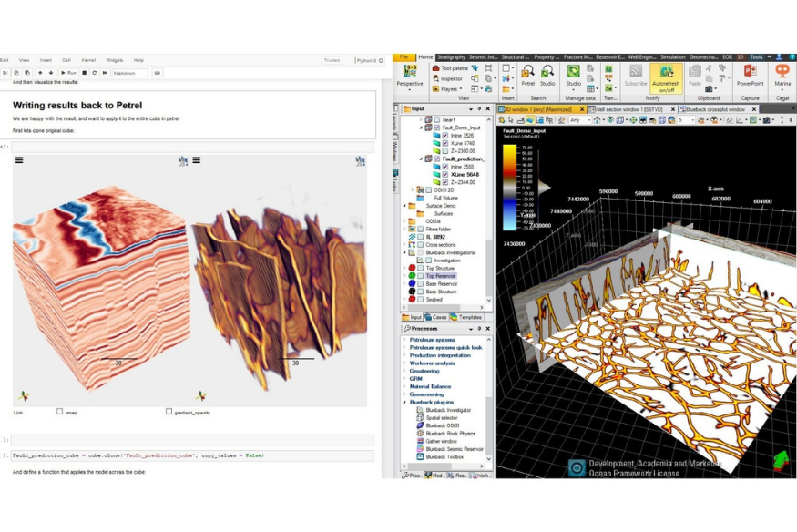
Task: Open the File menu in Petrel
Action: 404,56
